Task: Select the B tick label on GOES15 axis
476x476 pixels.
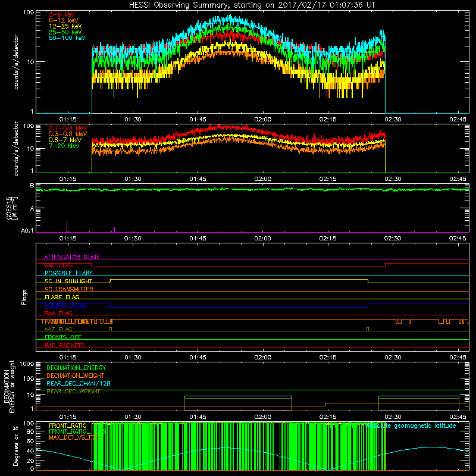Action: [32, 185]
